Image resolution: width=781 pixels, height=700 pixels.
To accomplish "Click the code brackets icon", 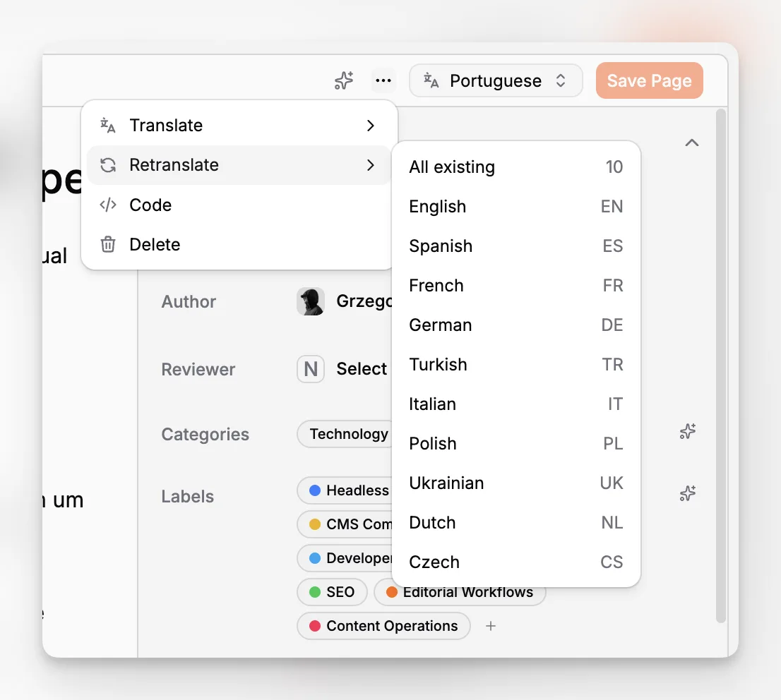I will [107, 205].
